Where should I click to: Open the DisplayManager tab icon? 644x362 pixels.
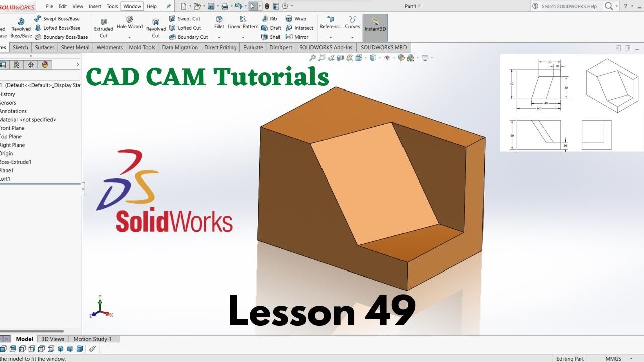click(45, 65)
